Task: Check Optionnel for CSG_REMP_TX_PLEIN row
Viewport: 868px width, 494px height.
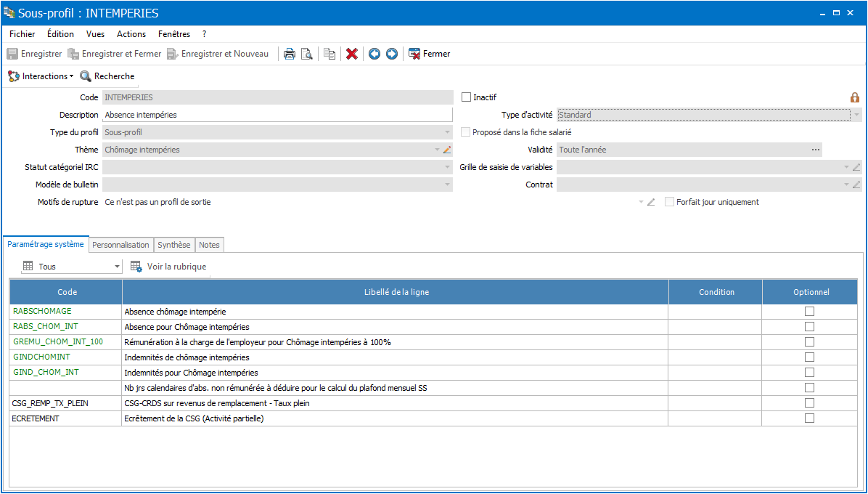Action: pyautogui.click(x=809, y=402)
